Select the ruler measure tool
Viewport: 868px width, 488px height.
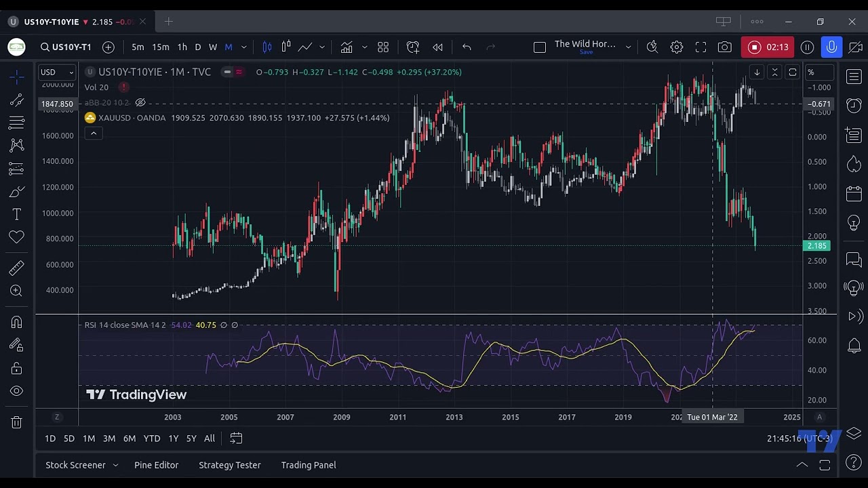click(17, 268)
